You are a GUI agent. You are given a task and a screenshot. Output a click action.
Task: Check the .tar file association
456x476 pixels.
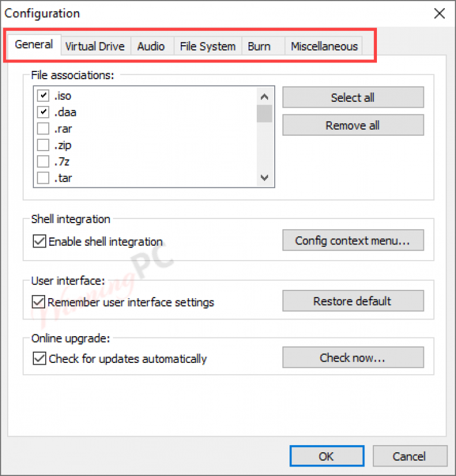point(43,178)
